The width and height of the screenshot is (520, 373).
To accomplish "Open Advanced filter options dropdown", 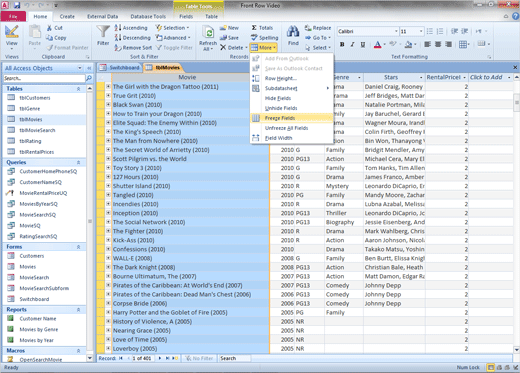I will coord(173,38).
